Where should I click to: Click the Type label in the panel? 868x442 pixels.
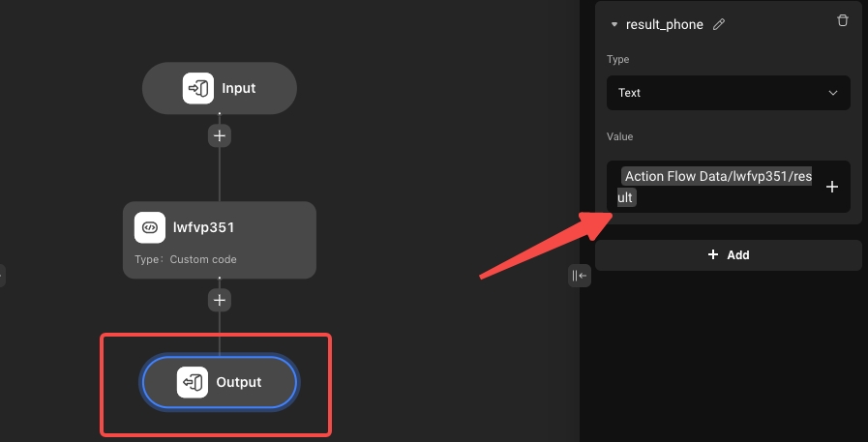pyautogui.click(x=617, y=59)
